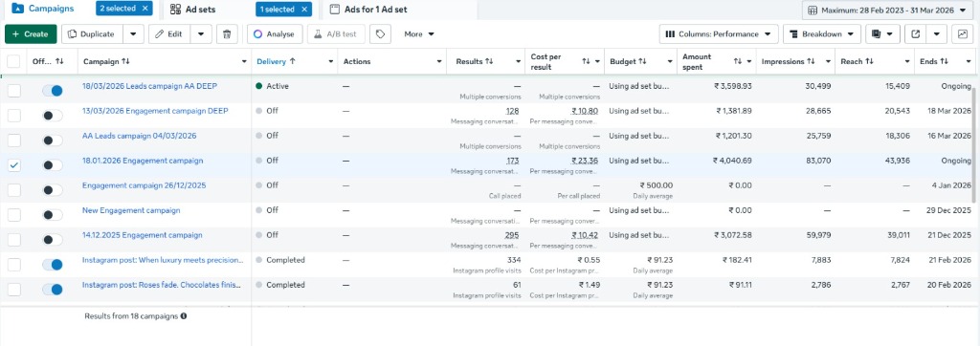
Task: Open the charts panel icon button
Action: click(963, 34)
